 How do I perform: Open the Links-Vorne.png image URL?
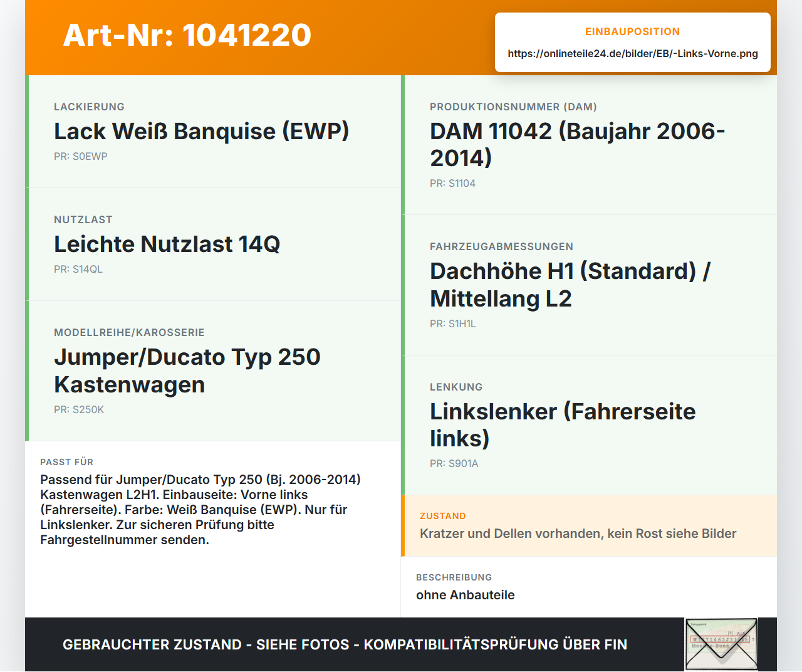pyautogui.click(x=633, y=53)
